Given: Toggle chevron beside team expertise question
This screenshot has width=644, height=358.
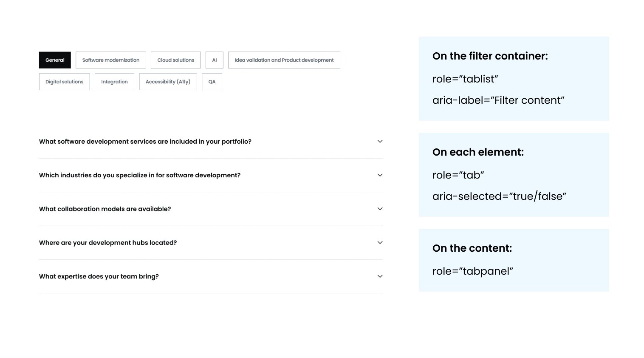Looking at the screenshot, I should (x=380, y=276).
